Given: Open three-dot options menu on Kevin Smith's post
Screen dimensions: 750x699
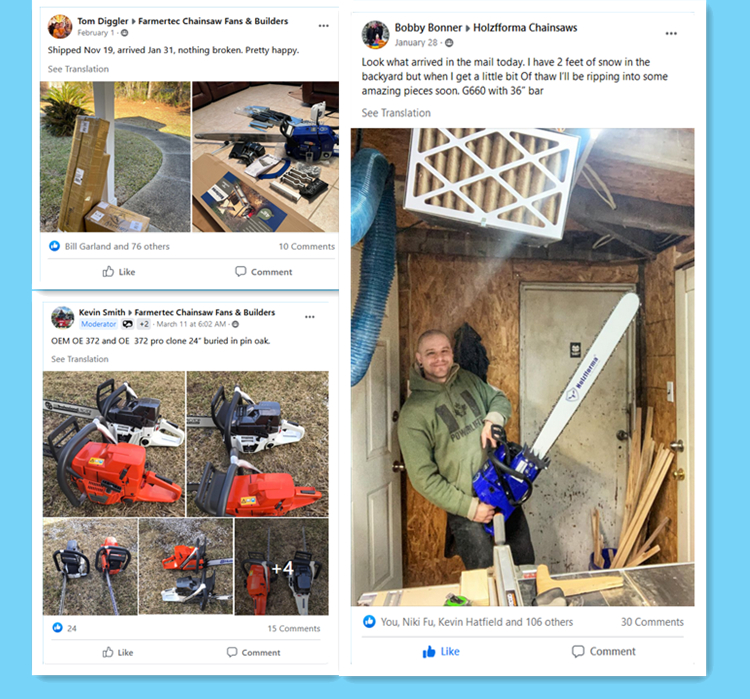Looking at the screenshot, I should tap(310, 317).
